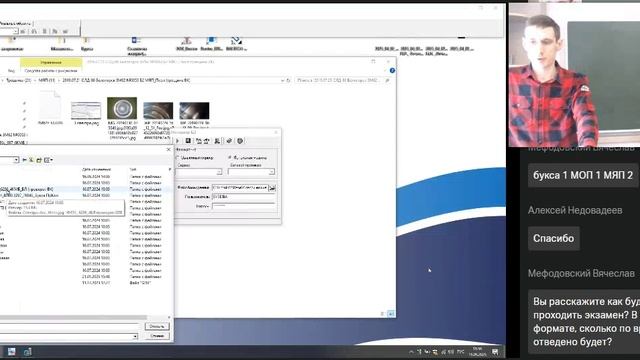Create a new folder using the open-file dialog toolbar icon
The width and height of the screenshot is (640, 360).
click(39, 160)
